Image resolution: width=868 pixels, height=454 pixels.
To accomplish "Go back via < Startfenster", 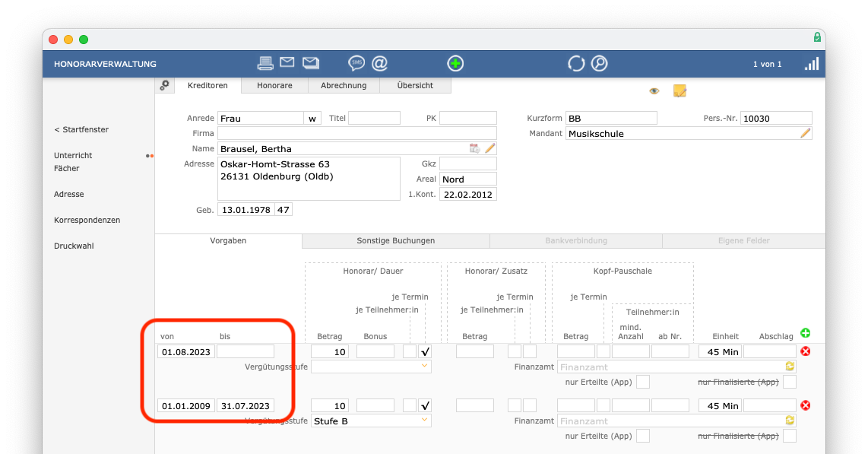I will click(x=81, y=129).
